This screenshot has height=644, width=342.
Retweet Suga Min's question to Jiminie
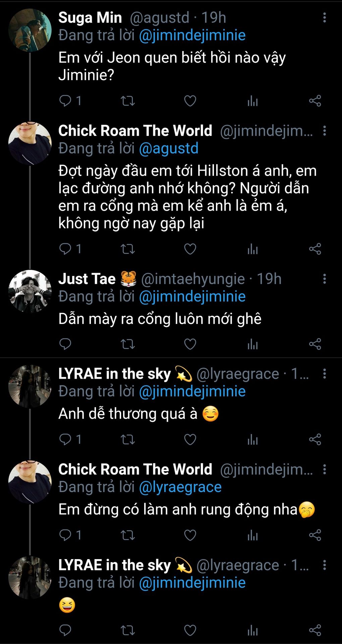pyautogui.click(x=128, y=101)
